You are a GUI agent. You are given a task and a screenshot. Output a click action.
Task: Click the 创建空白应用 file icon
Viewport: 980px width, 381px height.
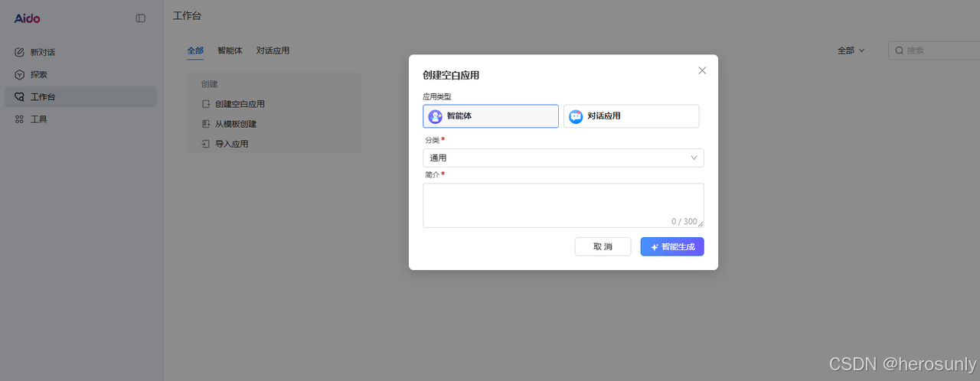(x=205, y=104)
